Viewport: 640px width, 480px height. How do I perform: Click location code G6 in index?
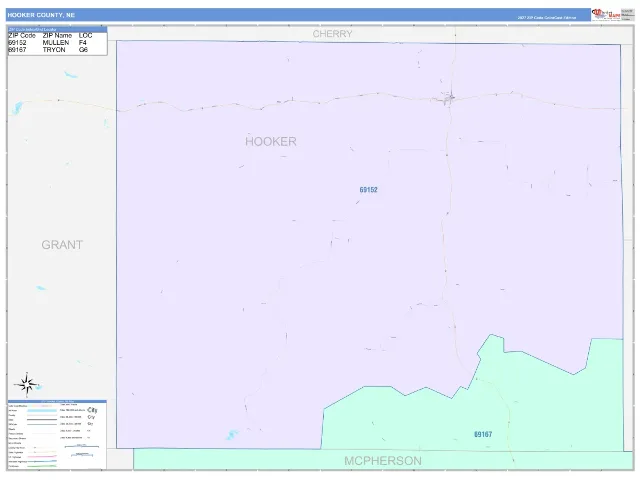[83, 49]
